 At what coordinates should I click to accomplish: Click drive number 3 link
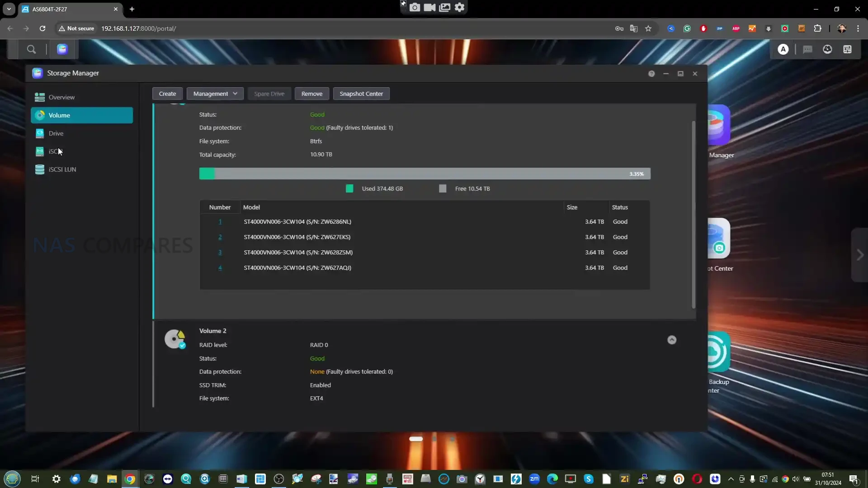[x=220, y=253]
